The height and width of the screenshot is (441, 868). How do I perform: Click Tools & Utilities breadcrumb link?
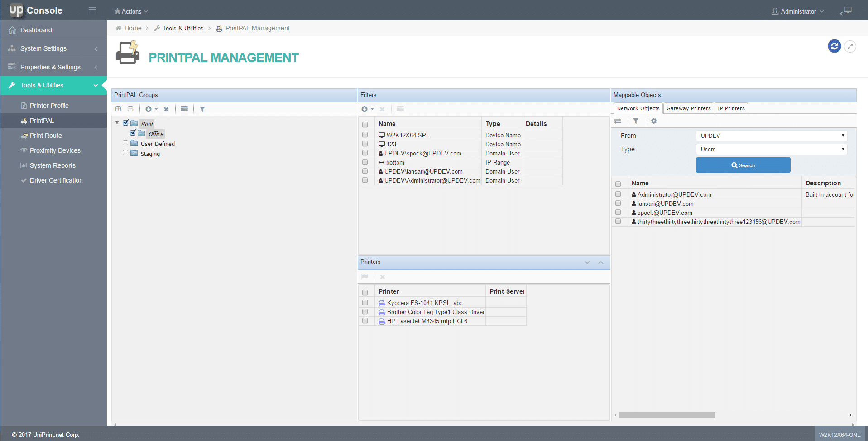pos(183,28)
